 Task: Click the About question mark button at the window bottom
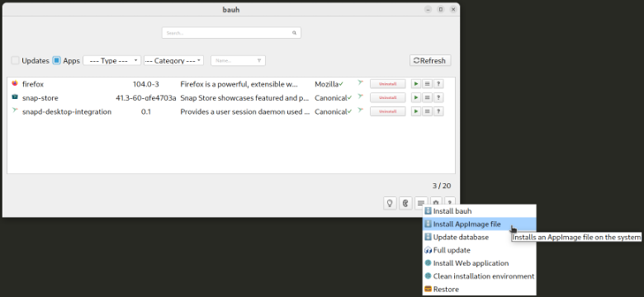(x=450, y=201)
